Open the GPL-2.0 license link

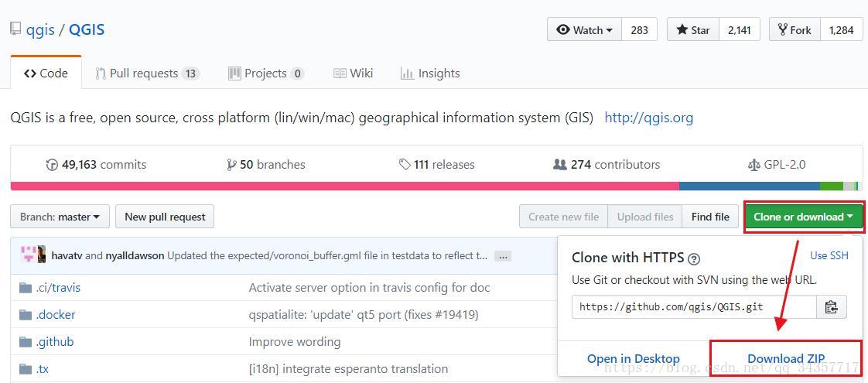(777, 164)
